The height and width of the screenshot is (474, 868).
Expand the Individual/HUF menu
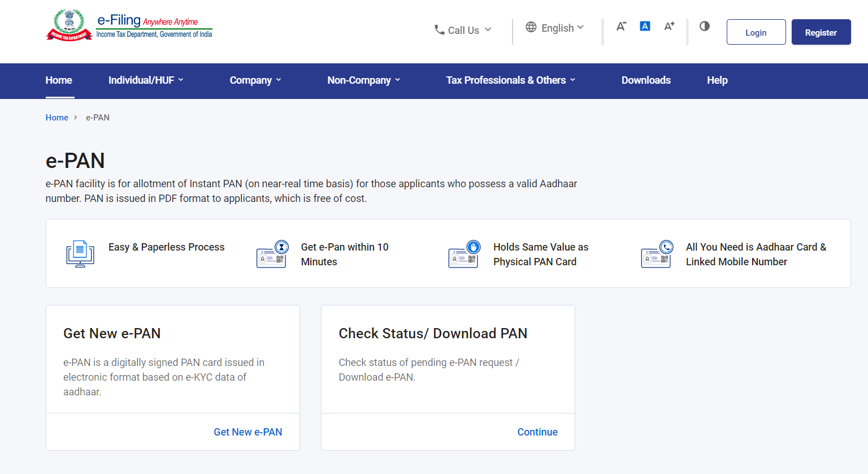146,80
